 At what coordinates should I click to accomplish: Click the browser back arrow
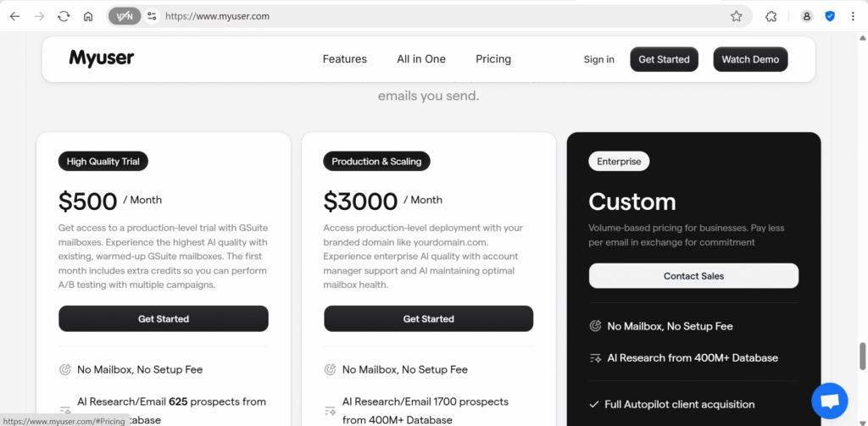click(14, 17)
